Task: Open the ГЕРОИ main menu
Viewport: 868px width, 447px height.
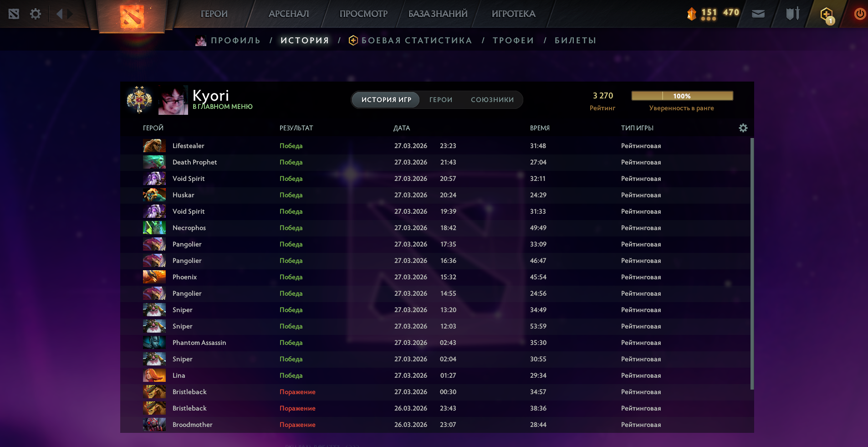Action: pos(214,14)
